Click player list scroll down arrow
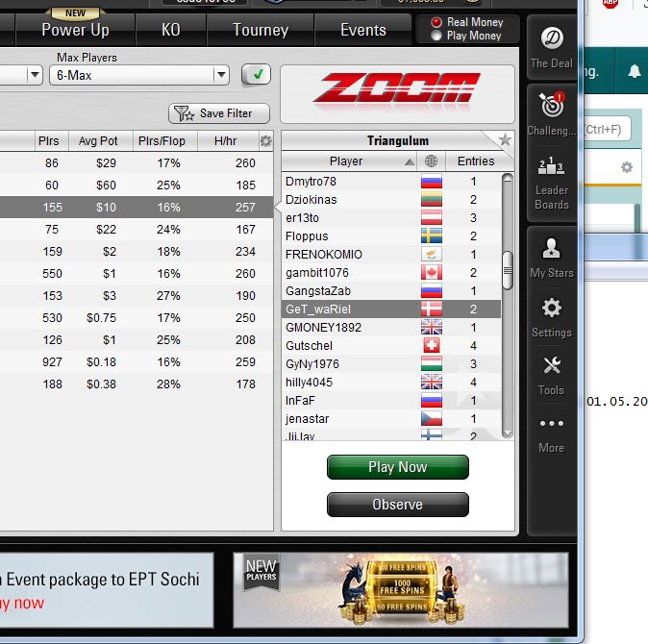648x644 pixels. [x=508, y=433]
